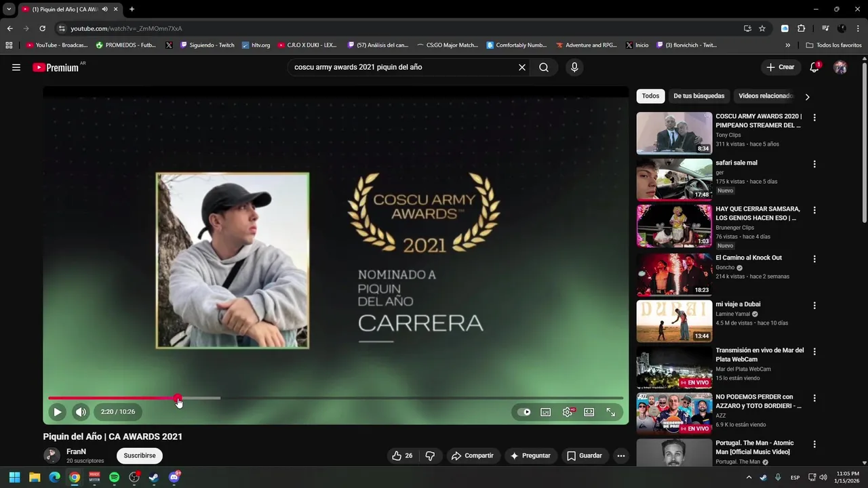Toggle subtitles in the player
Image resolution: width=868 pixels, height=488 pixels.
545,411
